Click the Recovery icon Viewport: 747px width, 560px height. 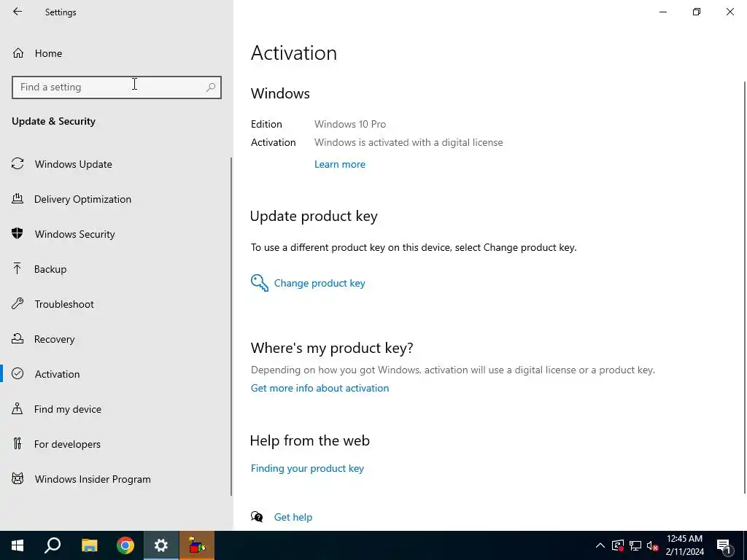18,338
